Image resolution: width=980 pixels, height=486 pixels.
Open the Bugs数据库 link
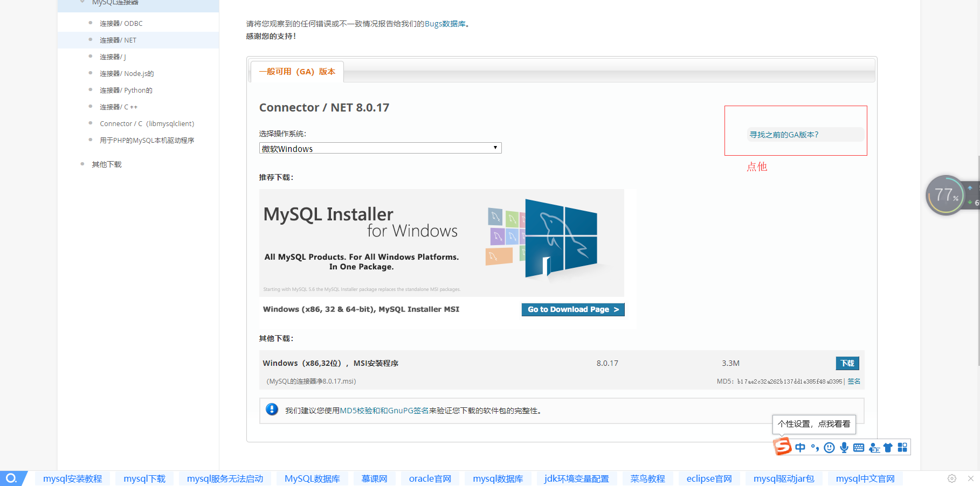click(x=445, y=24)
